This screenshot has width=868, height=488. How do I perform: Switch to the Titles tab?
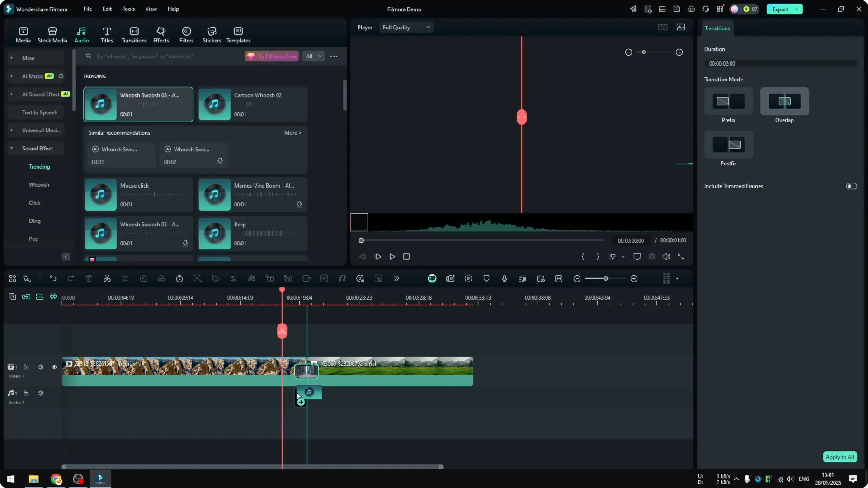click(107, 35)
